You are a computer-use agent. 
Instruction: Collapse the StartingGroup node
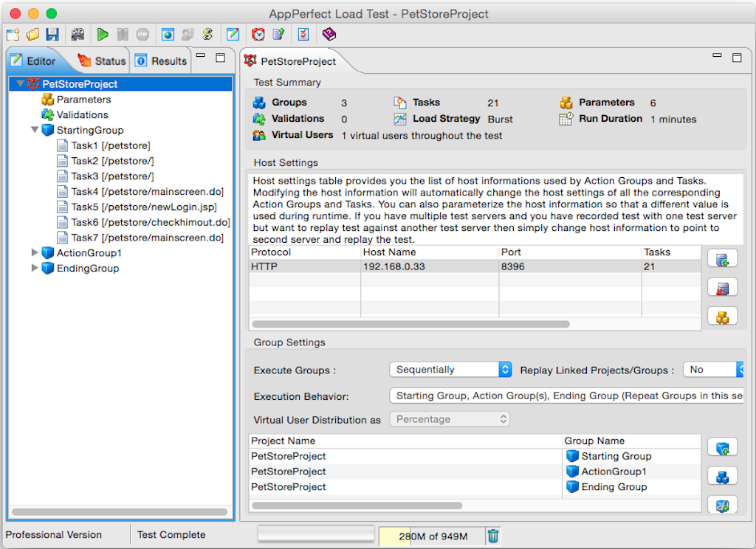click(x=35, y=130)
